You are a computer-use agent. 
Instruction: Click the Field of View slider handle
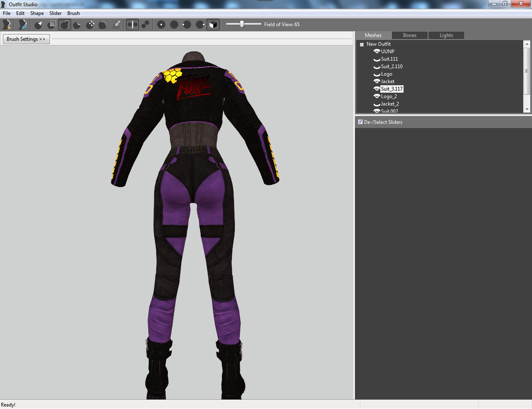point(242,24)
